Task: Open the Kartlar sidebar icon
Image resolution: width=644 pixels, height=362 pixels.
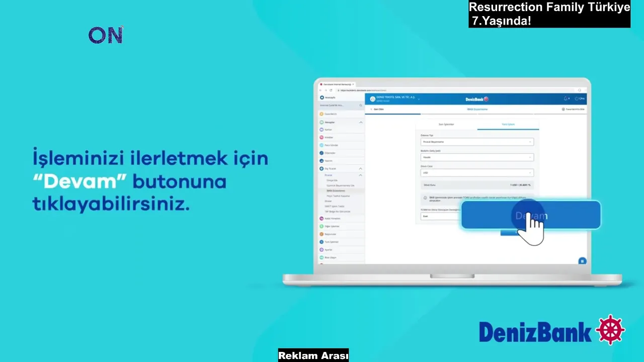Action: click(321, 130)
